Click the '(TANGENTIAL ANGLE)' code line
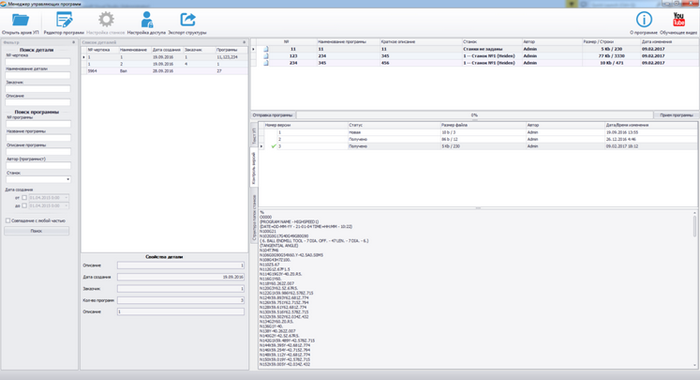 279,246
